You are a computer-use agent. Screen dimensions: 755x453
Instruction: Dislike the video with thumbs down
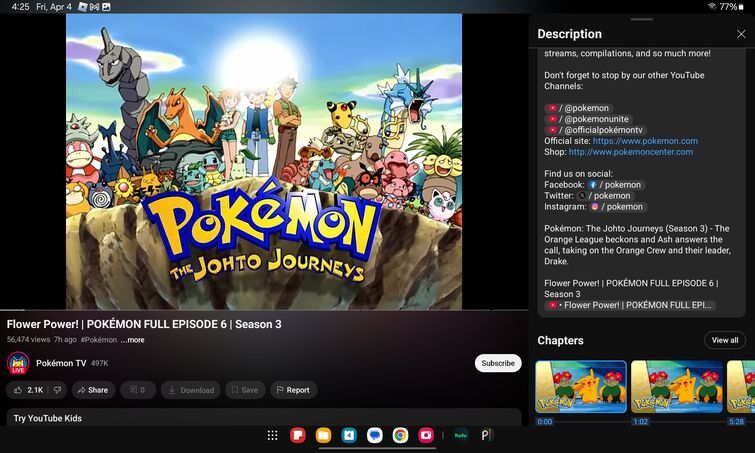tap(57, 390)
